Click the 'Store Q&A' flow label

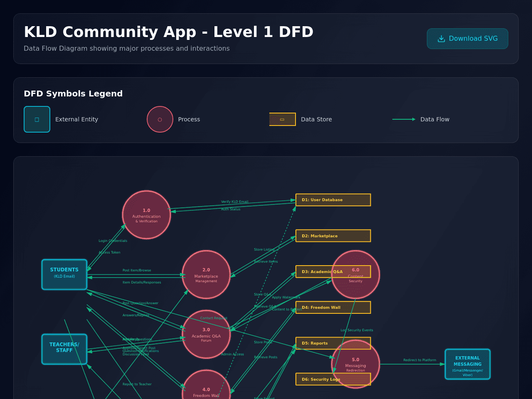tap(262, 294)
